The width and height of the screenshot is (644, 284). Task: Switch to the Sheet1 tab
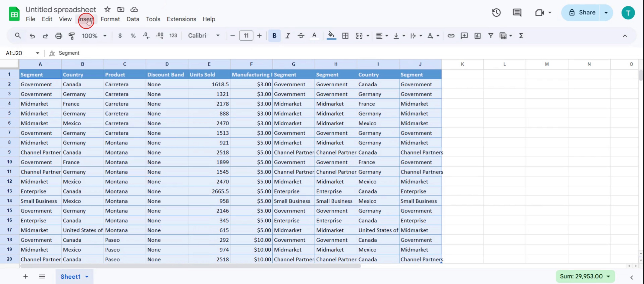[x=70, y=276]
